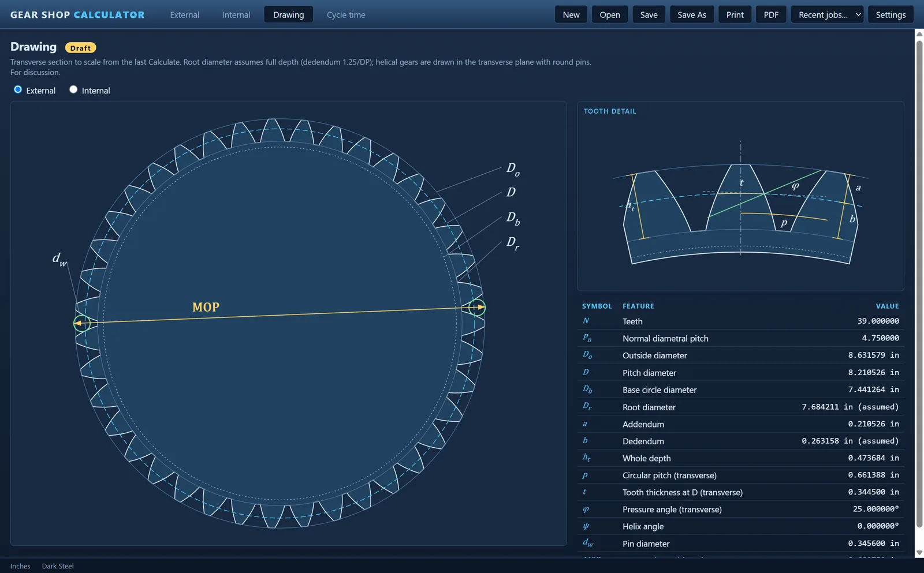Click the Tooth thickness at D row

click(741, 492)
